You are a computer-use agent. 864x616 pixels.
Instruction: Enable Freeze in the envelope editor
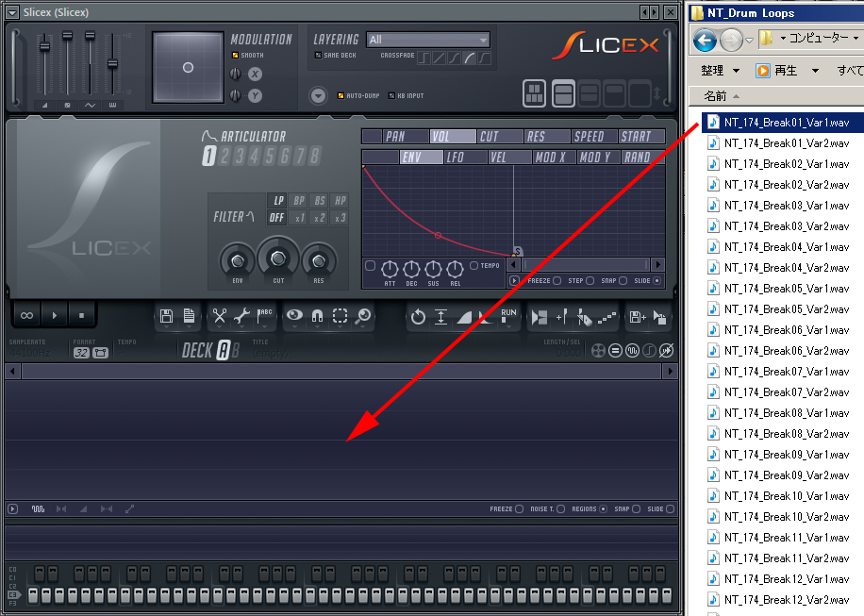557,280
